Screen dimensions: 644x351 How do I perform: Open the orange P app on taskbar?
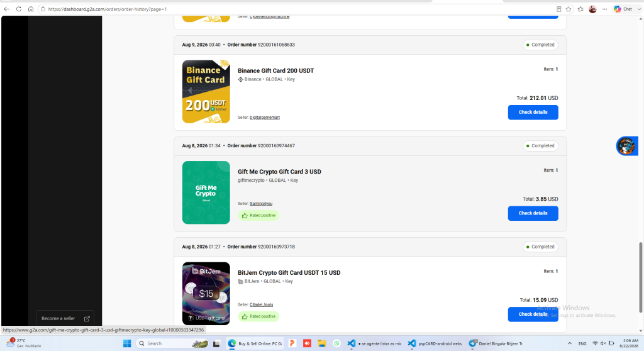pyautogui.click(x=292, y=343)
